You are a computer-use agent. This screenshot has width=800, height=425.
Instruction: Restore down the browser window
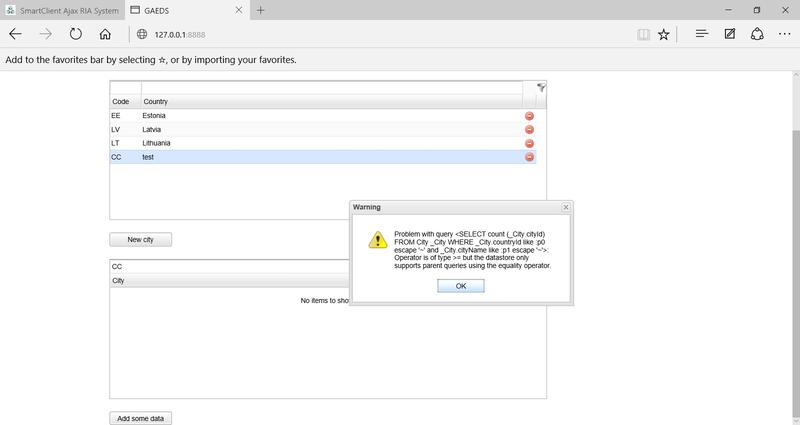click(757, 10)
